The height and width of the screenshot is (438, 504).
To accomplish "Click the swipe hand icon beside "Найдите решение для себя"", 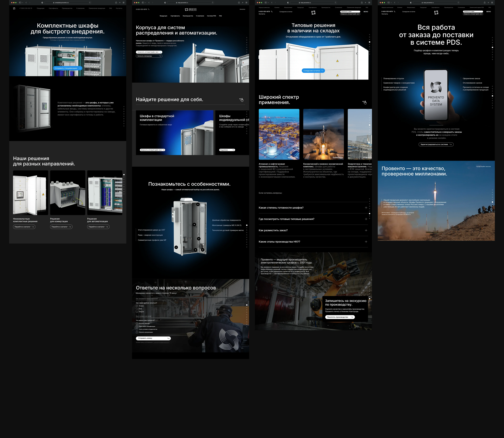I will (241, 100).
